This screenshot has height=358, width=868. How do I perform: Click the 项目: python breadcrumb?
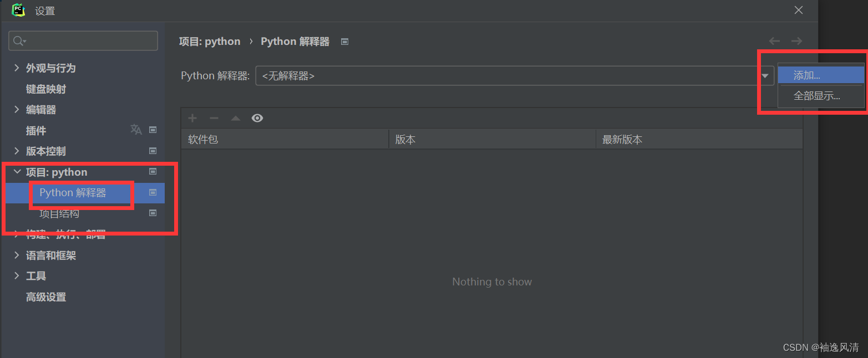click(210, 42)
